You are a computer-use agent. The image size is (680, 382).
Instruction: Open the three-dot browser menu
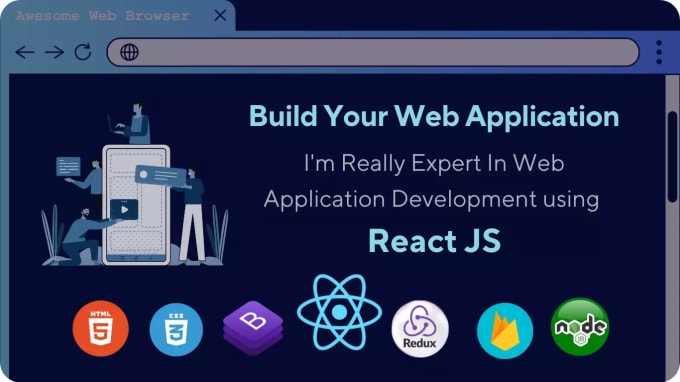659,52
